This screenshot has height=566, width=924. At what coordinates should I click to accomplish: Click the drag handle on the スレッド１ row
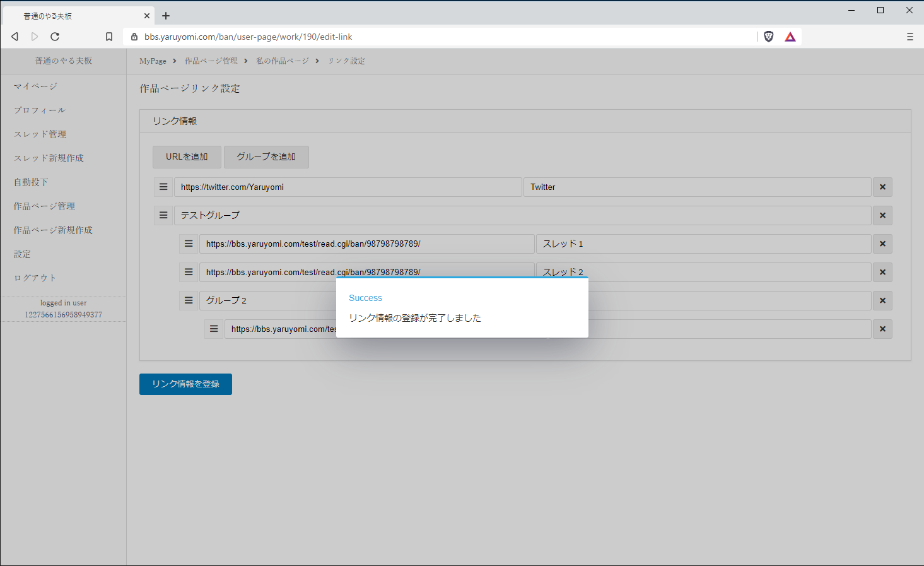[189, 244]
